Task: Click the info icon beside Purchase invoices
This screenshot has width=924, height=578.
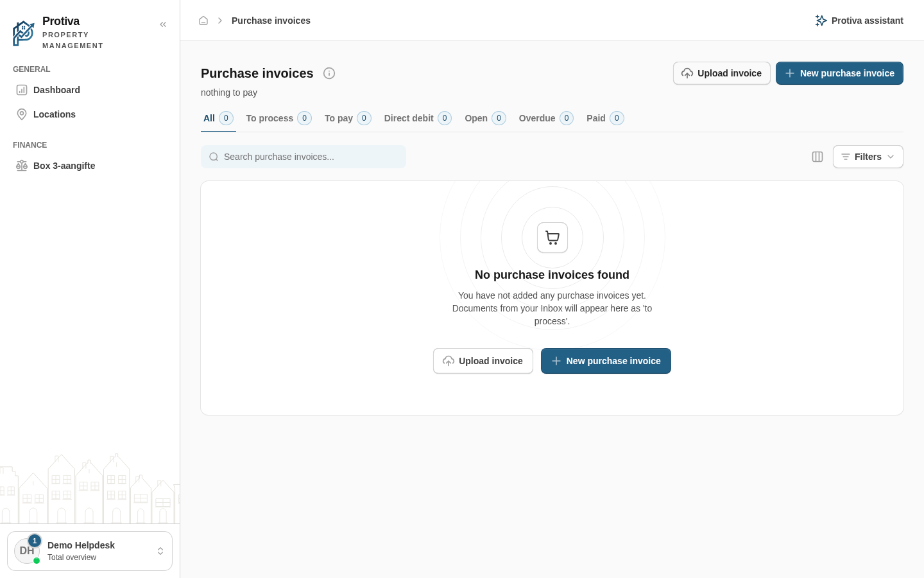Action: (x=329, y=73)
